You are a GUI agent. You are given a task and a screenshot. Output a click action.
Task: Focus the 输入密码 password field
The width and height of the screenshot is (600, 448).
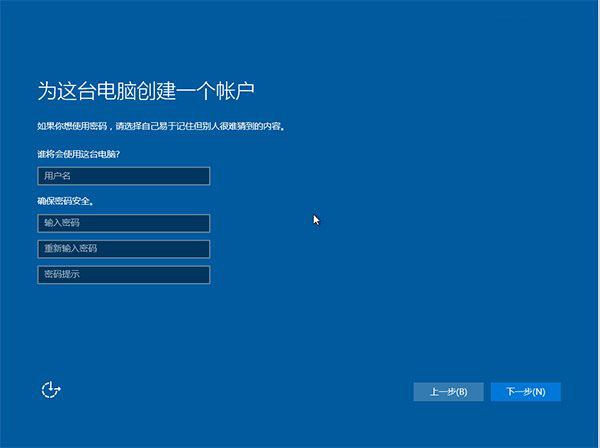click(124, 223)
